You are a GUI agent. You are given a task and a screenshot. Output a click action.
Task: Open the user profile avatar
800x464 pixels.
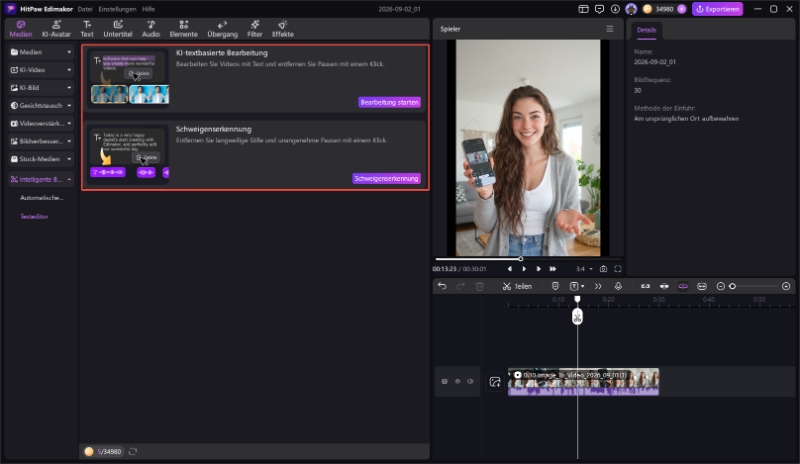tap(631, 9)
